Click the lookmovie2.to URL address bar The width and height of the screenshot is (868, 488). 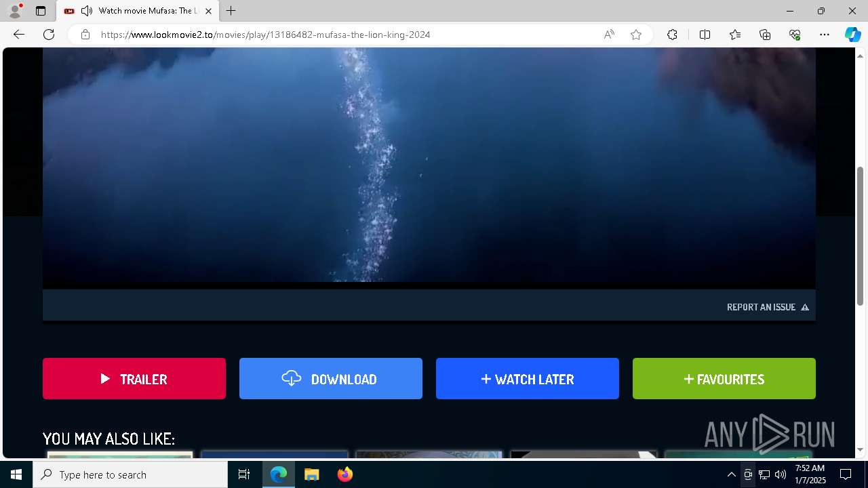(265, 35)
